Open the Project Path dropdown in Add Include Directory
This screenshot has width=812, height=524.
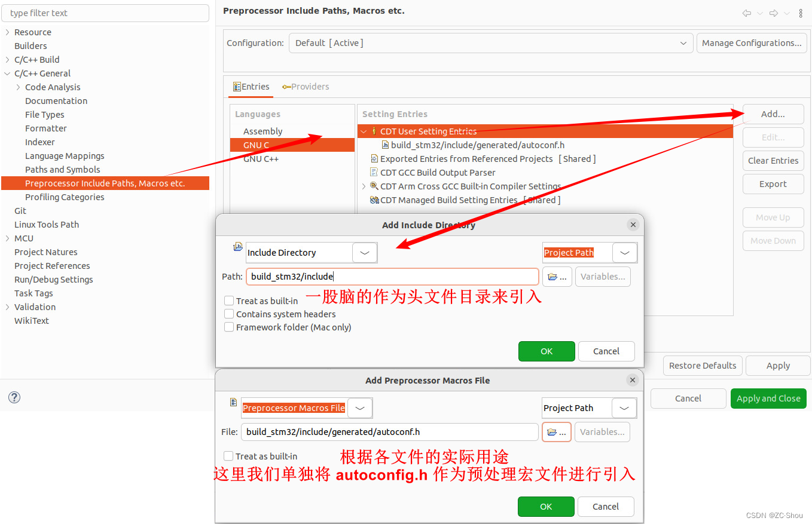pyautogui.click(x=624, y=252)
